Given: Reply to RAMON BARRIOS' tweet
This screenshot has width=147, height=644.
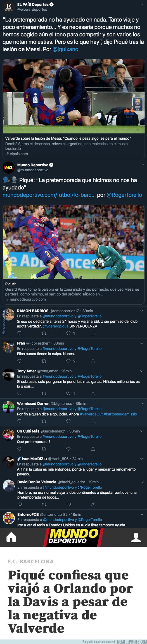Looking at the screenshot, I should 19,333.
